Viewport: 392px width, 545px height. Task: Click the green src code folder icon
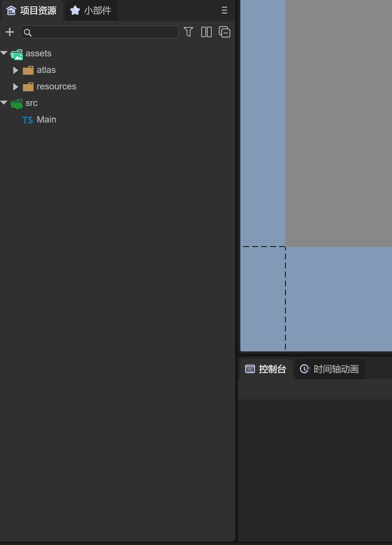click(17, 104)
